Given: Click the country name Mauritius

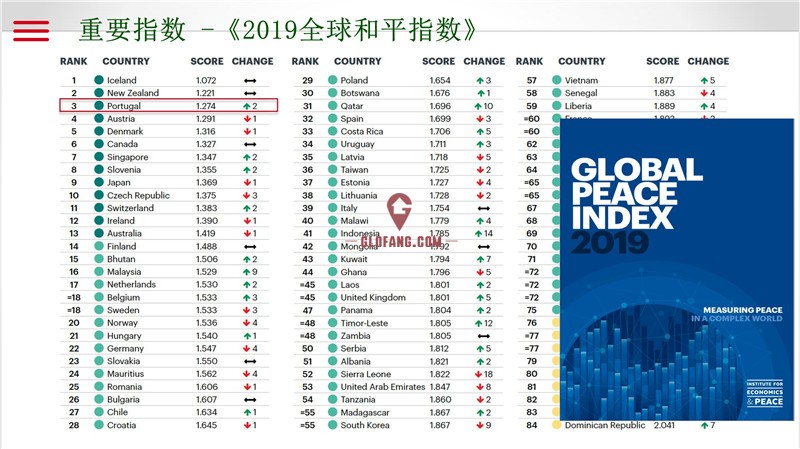Looking at the screenshot, I should pyautogui.click(x=125, y=373).
